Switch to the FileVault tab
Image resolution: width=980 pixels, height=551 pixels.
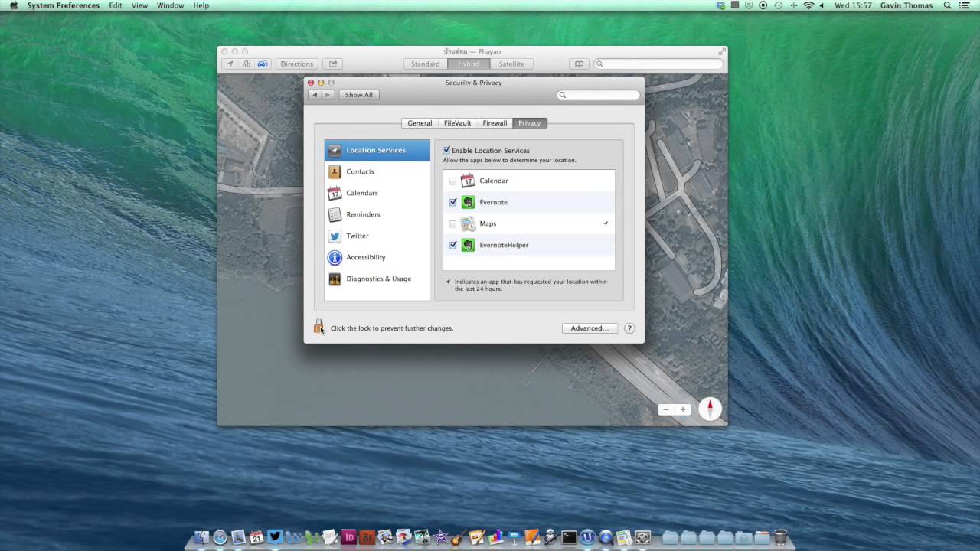click(x=457, y=122)
